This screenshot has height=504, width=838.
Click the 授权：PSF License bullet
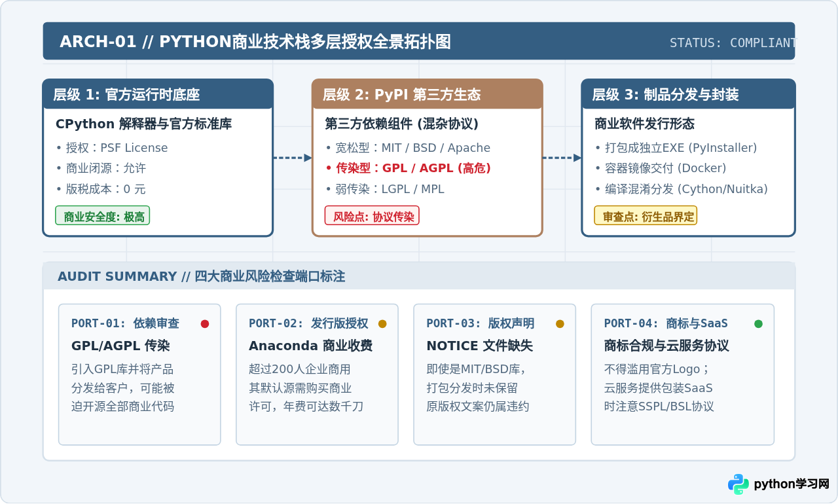click(112, 148)
